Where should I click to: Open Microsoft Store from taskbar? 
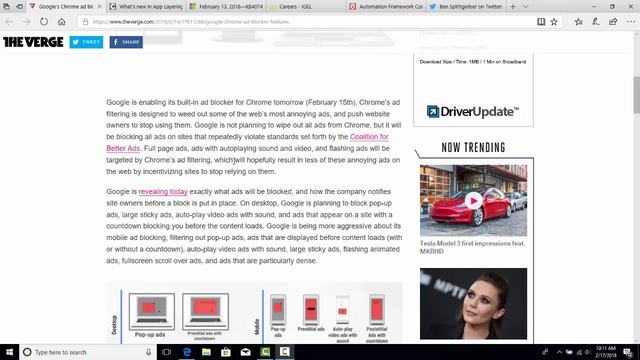[x=226, y=352]
